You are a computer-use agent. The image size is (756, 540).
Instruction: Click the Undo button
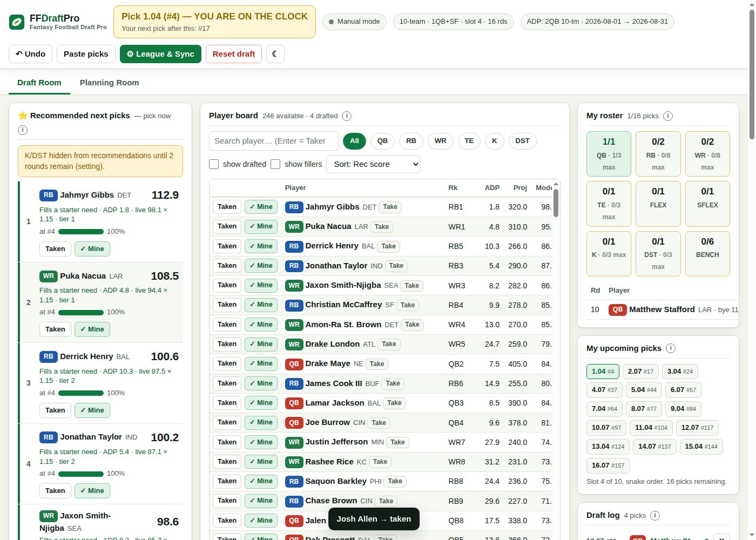pyautogui.click(x=31, y=54)
